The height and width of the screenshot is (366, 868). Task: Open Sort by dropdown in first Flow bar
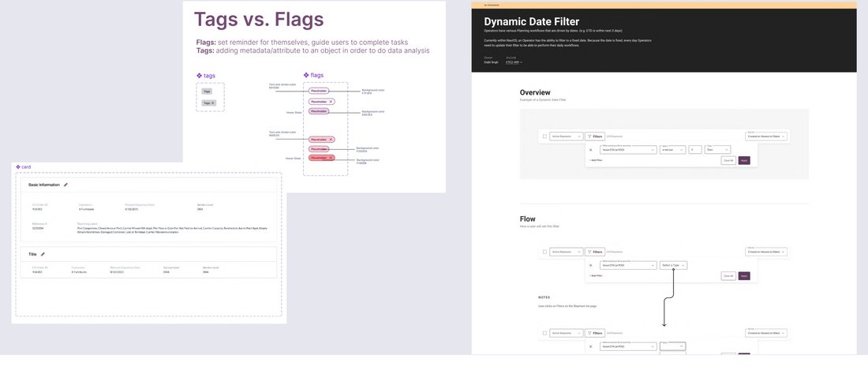tap(766, 252)
